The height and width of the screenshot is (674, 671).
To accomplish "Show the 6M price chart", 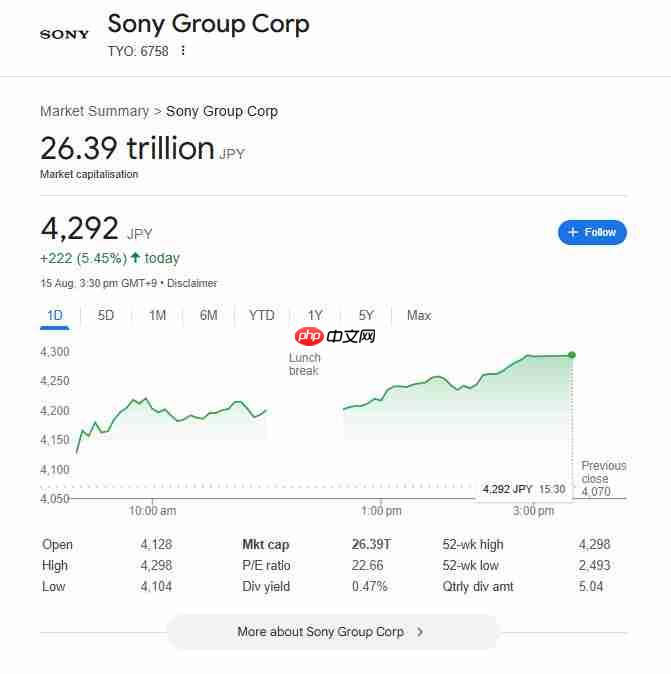I will point(208,316).
